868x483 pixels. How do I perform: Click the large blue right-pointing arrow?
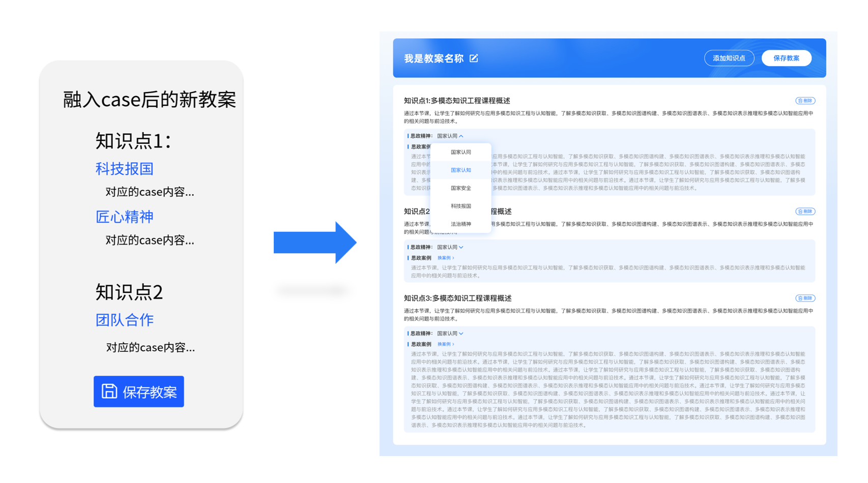click(x=314, y=243)
